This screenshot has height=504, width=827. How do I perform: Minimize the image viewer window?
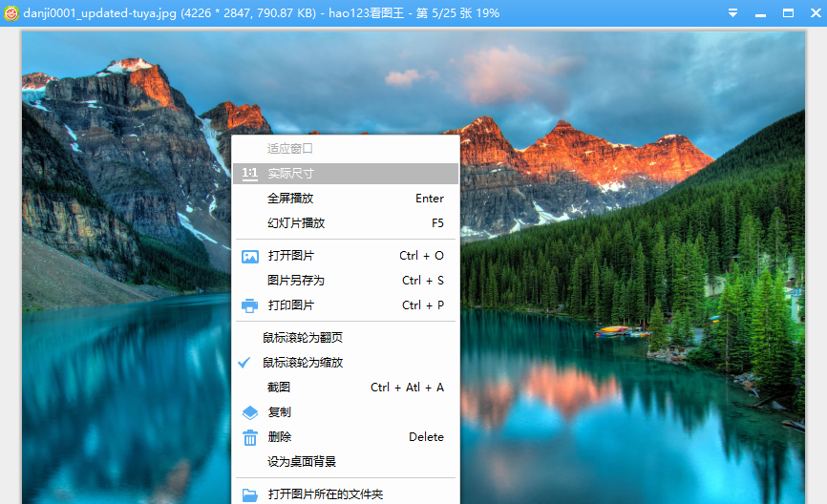click(x=760, y=14)
